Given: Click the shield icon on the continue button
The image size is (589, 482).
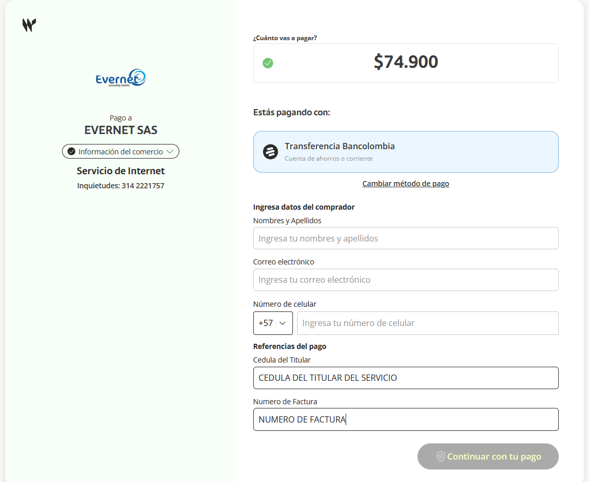Looking at the screenshot, I should click(441, 456).
